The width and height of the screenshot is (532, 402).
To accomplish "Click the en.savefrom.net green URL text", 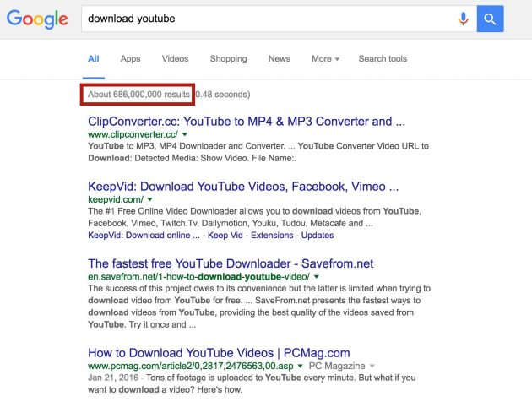I will coord(198,276).
